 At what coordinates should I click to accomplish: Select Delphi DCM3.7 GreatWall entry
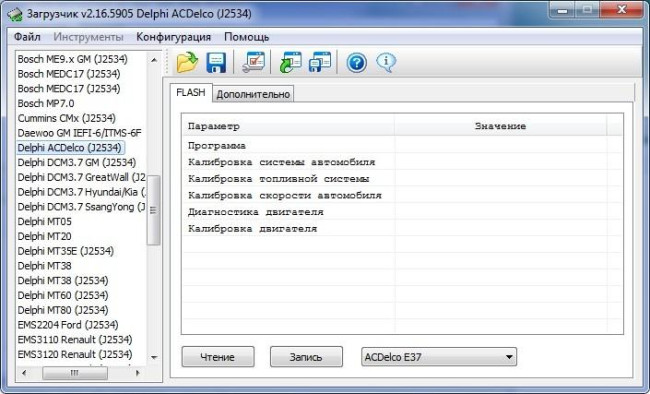click(81, 178)
